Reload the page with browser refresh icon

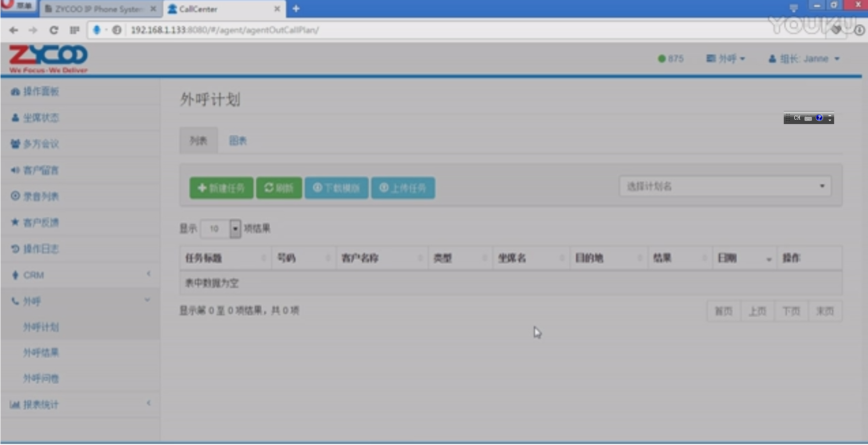(53, 30)
